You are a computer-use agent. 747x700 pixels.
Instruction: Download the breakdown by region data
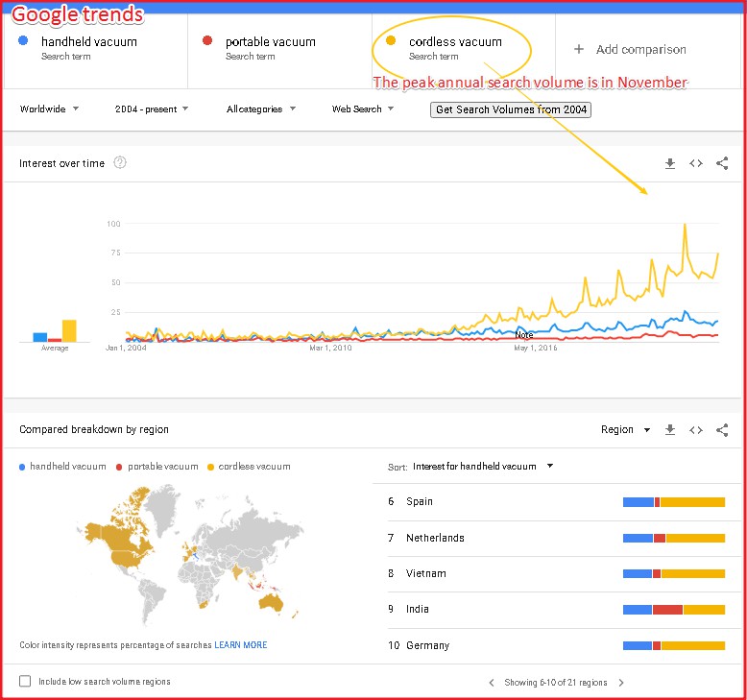(670, 430)
